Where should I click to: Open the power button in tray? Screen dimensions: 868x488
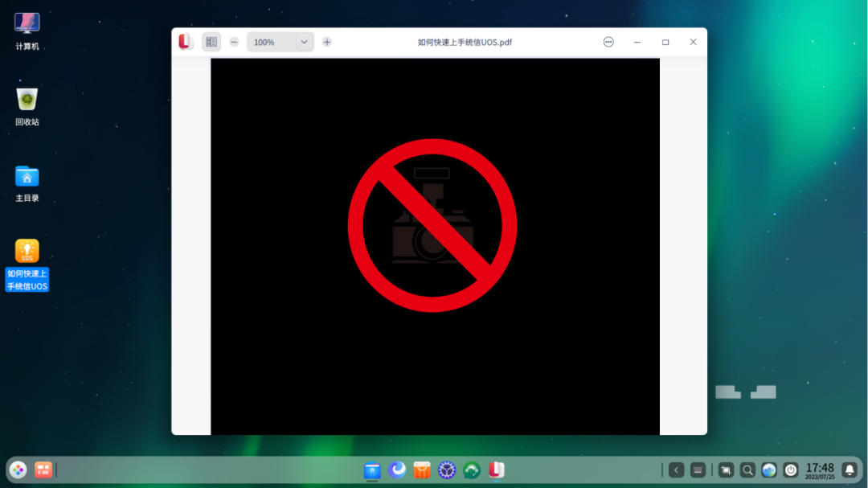pos(791,470)
